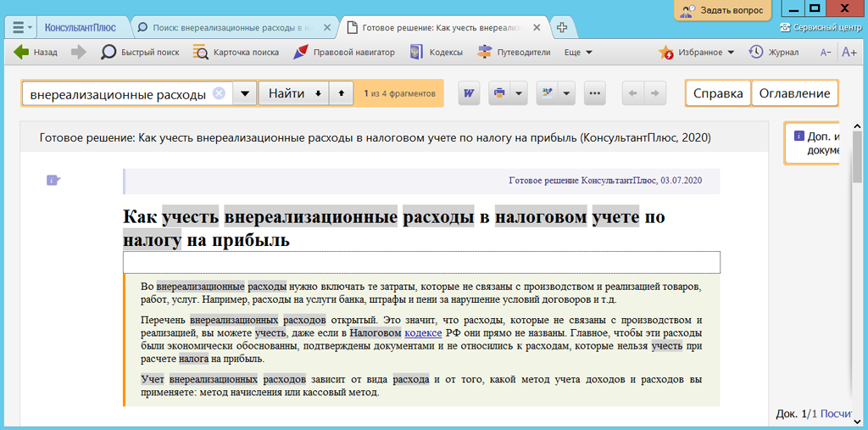Follow the кодексе hyperlink in text
This screenshot has width=868, height=430.
pyautogui.click(x=422, y=333)
